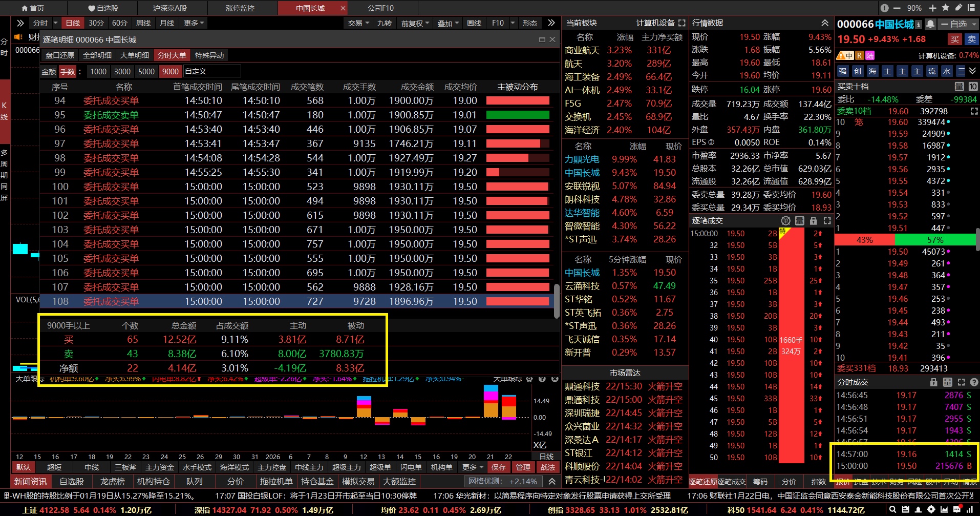Click the pencil edit icon in title bar
980x516 pixels.
click(958, 8)
